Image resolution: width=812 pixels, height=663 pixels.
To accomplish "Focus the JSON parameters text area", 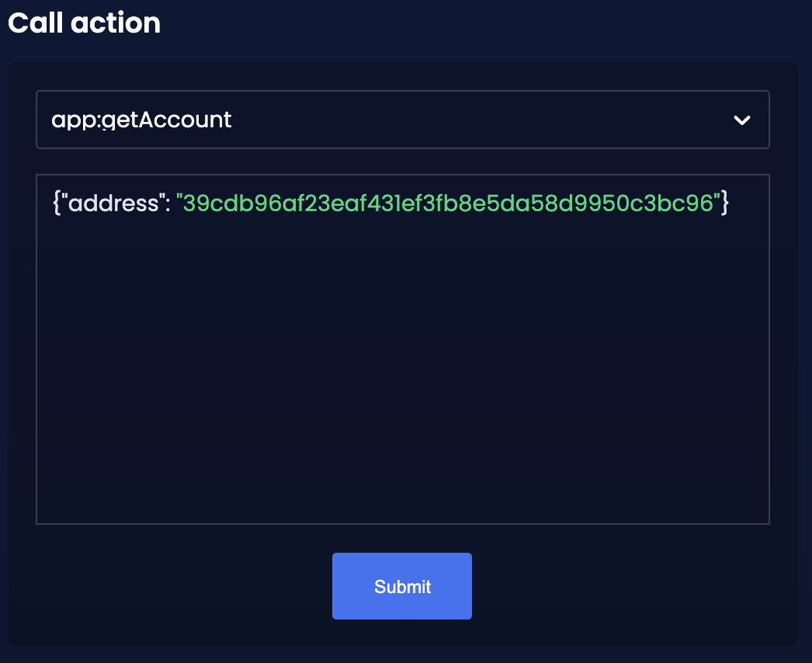I will point(402,349).
